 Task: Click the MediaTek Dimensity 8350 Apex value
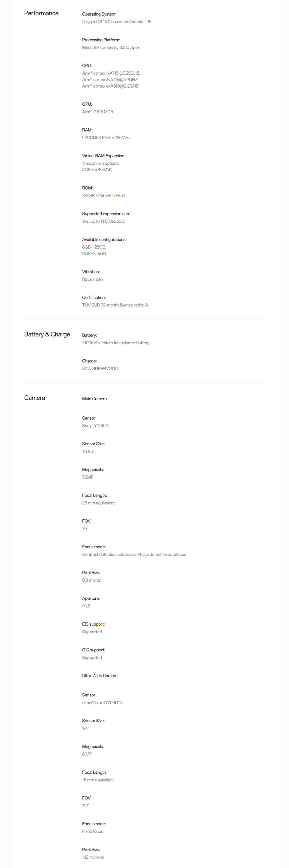tap(111, 47)
